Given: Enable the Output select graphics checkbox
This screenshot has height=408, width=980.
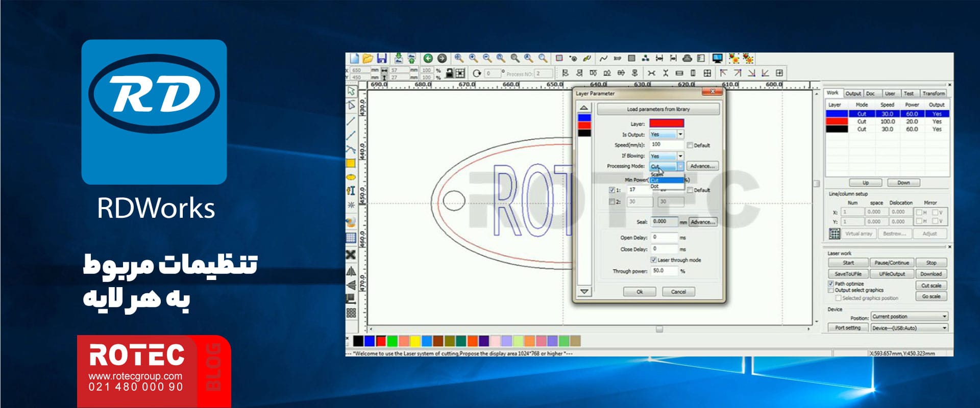Looking at the screenshot, I should click(831, 290).
